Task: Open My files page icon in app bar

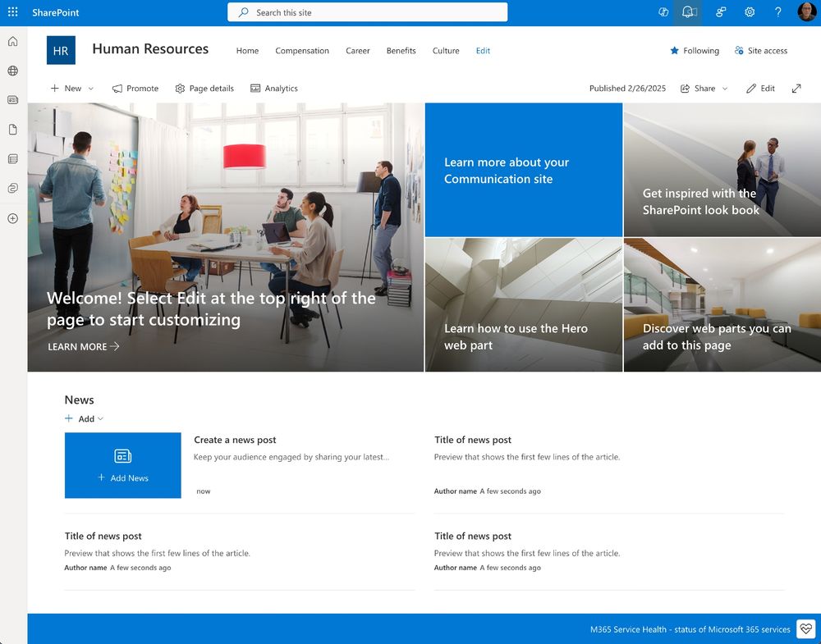Action: tap(13, 130)
